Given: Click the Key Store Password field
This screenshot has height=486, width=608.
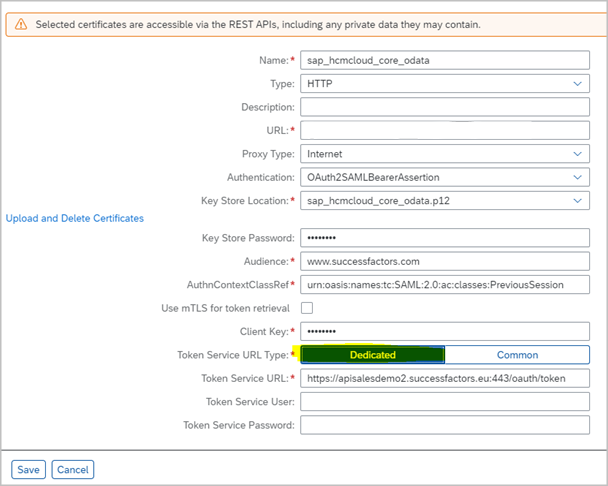Looking at the screenshot, I should click(x=445, y=238).
